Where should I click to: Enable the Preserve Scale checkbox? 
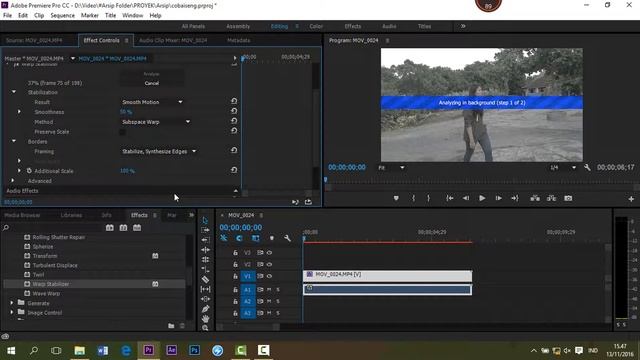[x=122, y=132]
